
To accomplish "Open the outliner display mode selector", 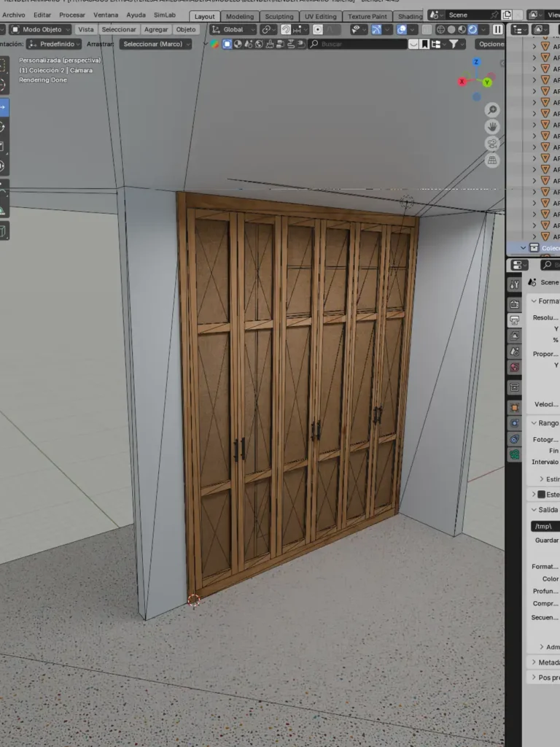I will [540, 29].
